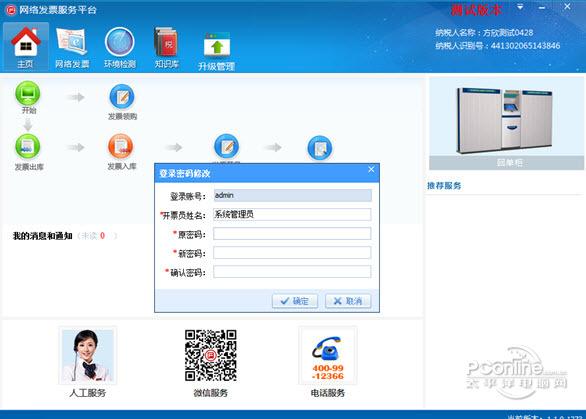586x419 pixels.
Task: Click the 当前版本 status bar text
Action: point(544,417)
